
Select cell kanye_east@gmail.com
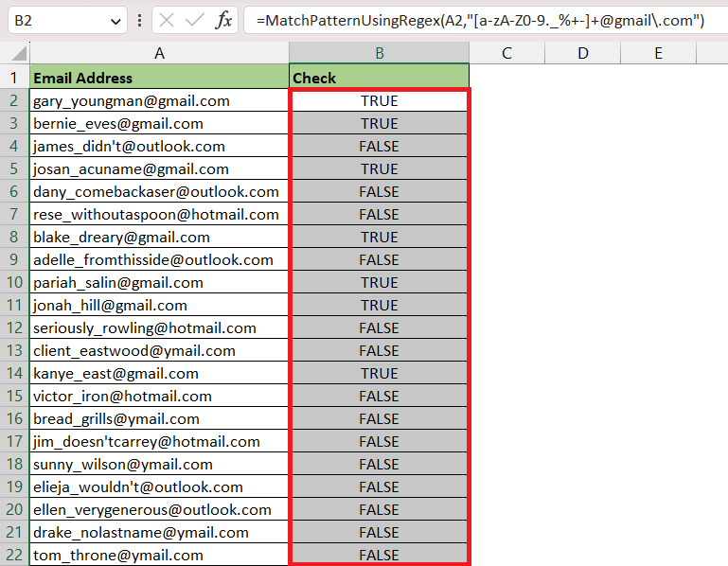tap(159, 373)
